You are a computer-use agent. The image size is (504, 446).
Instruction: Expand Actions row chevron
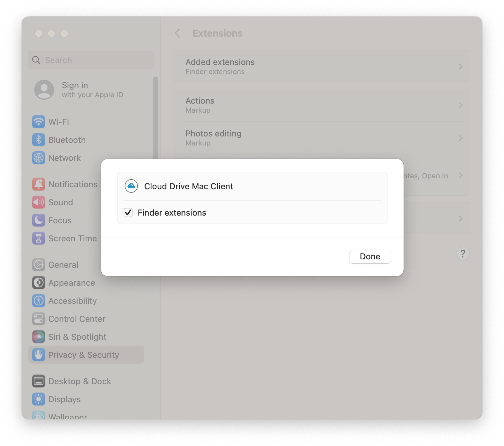point(461,105)
